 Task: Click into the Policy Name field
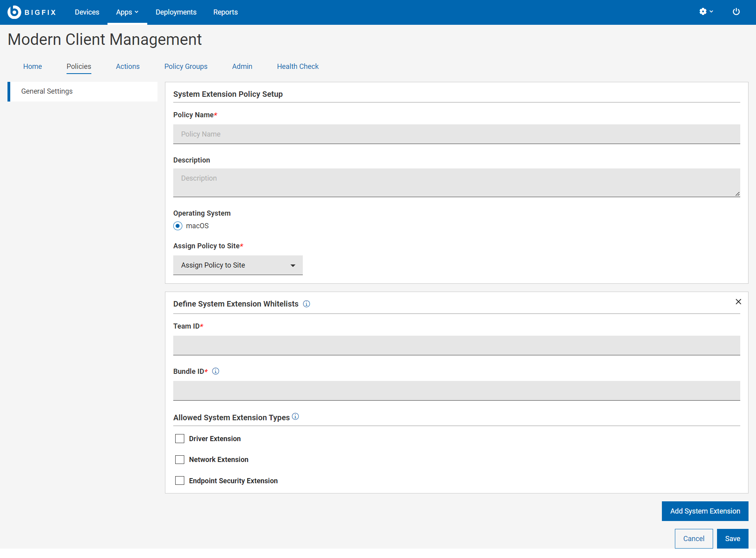[x=456, y=134]
